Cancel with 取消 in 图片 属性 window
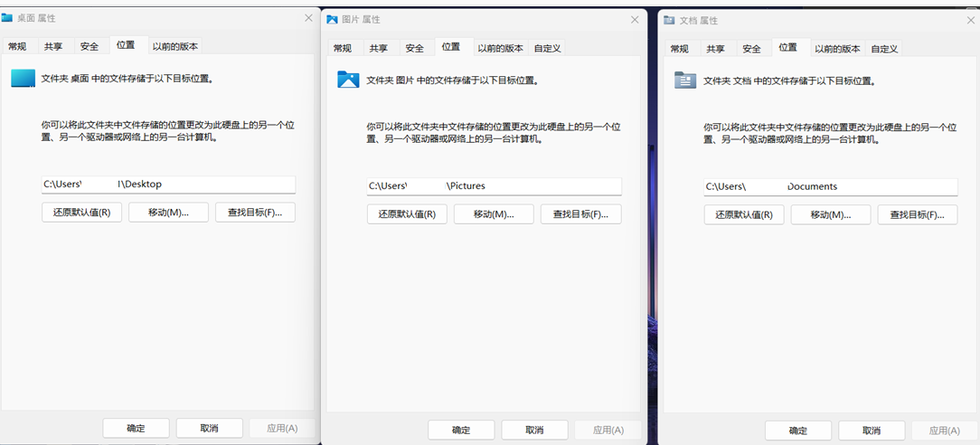This screenshot has width=980, height=445. (x=534, y=430)
